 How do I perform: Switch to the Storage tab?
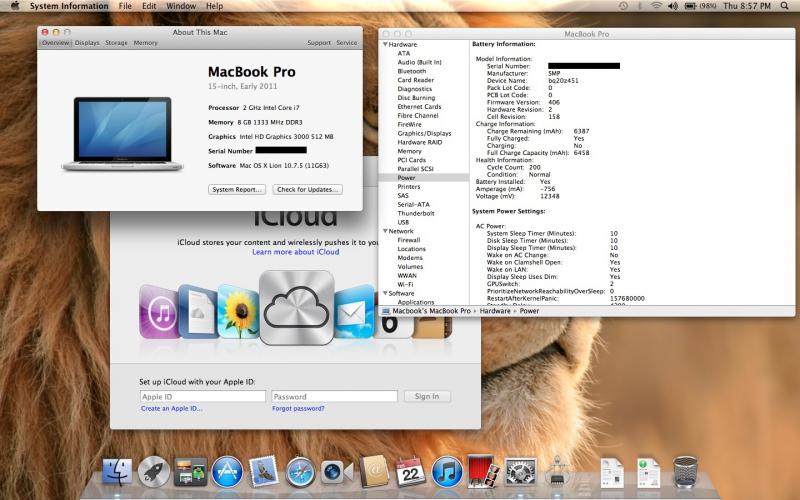tap(116, 43)
